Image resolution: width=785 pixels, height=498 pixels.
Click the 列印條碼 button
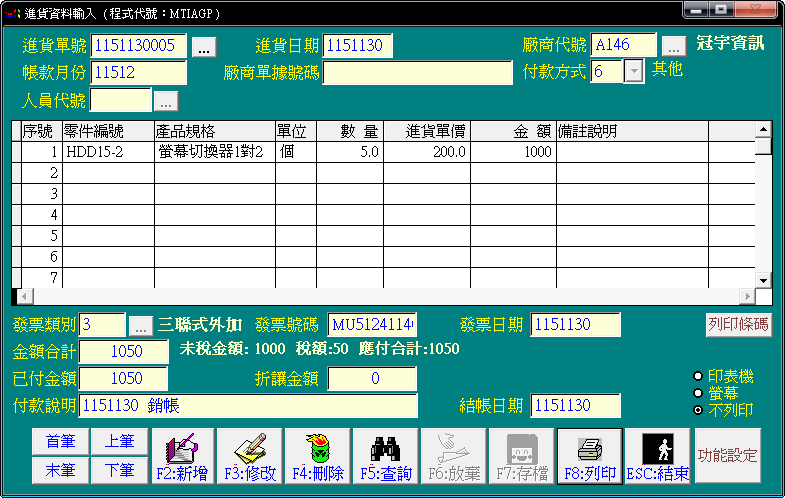(x=738, y=325)
